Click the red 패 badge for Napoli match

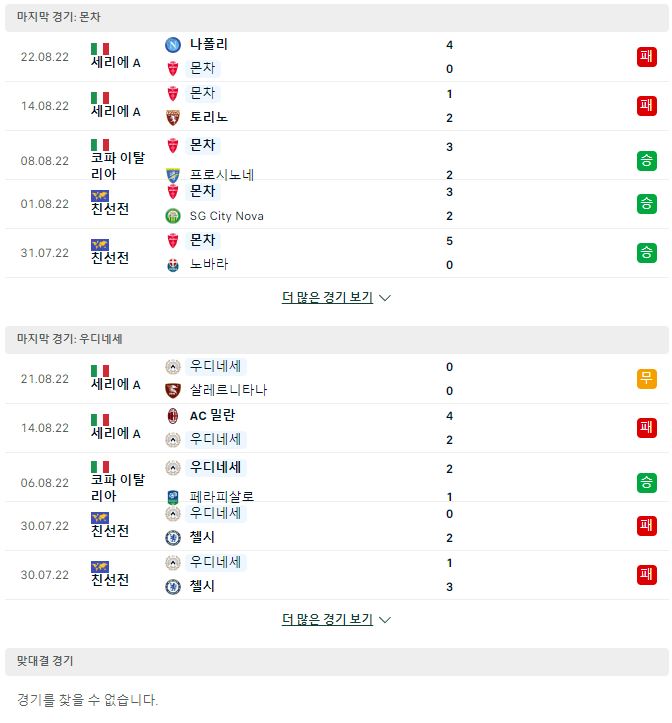pyautogui.click(x=646, y=57)
